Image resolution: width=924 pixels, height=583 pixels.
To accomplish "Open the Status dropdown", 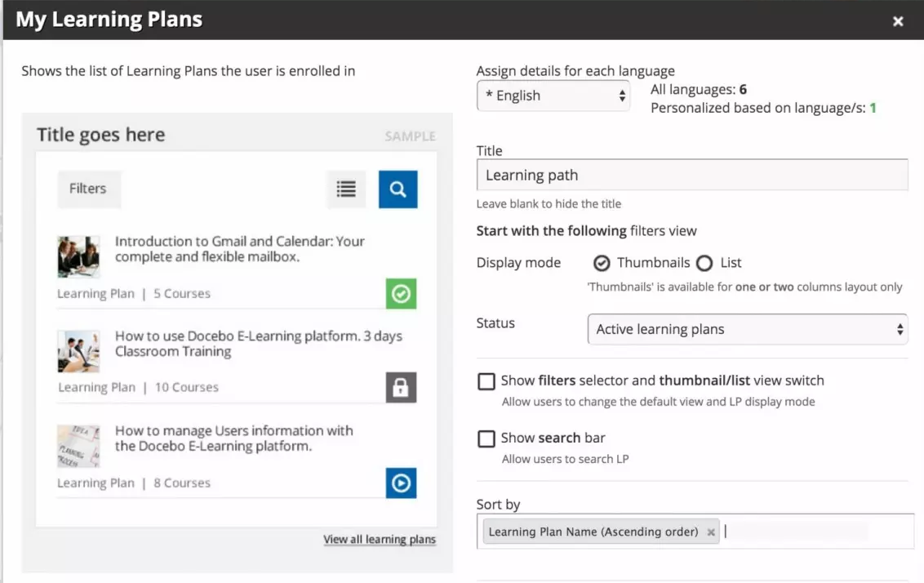I will coord(747,329).
